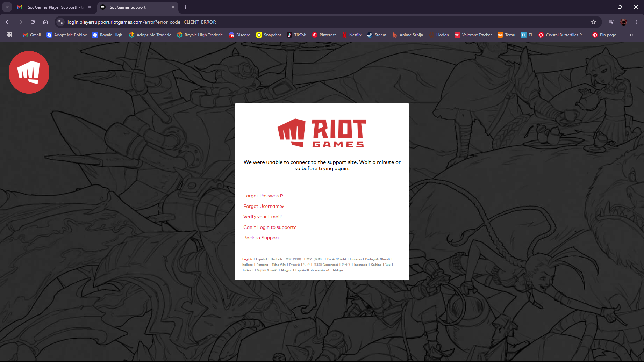
Task: Reload the current page
Action: click(x=33, y=22)
